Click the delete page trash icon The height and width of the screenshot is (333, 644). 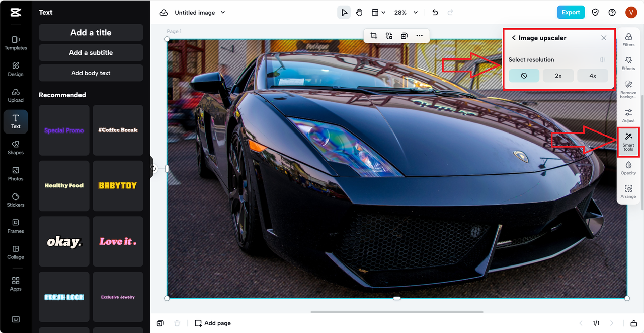[177, 323]
